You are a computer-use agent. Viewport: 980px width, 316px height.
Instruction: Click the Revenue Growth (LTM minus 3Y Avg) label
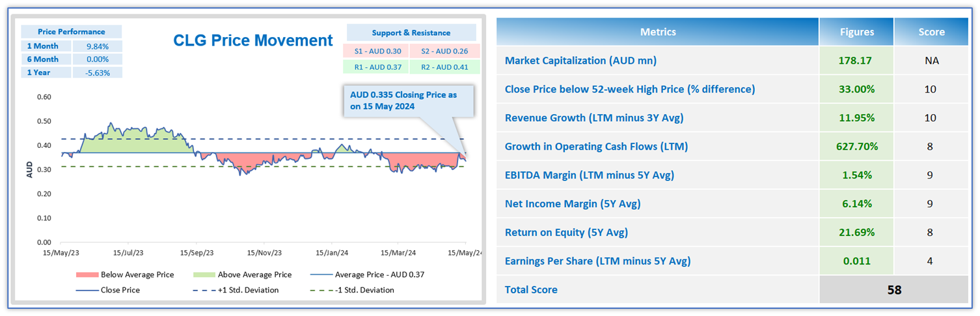click(x=594, y=118)
